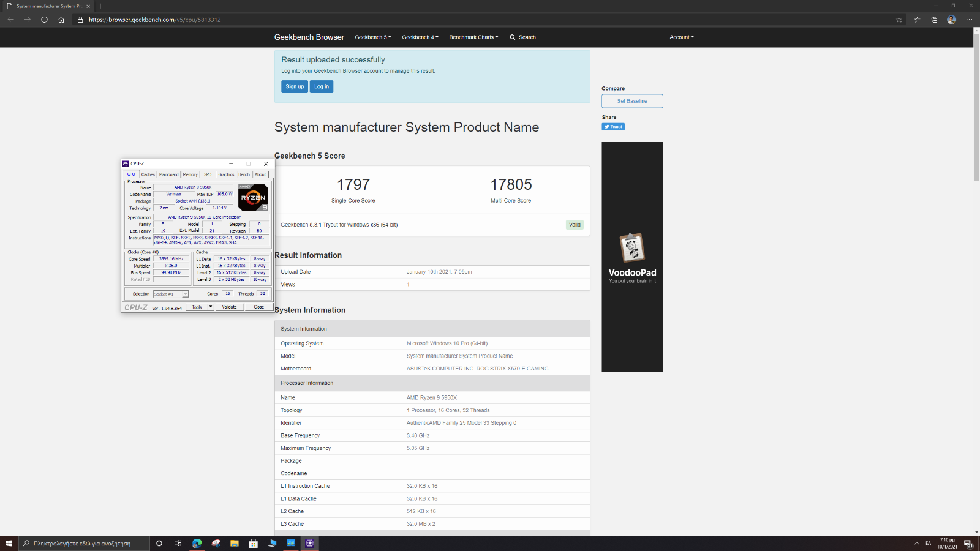Share result with Tweet button
Viewport: 980px width, 551px height.
pyautogui.click(x=613, y=127)
